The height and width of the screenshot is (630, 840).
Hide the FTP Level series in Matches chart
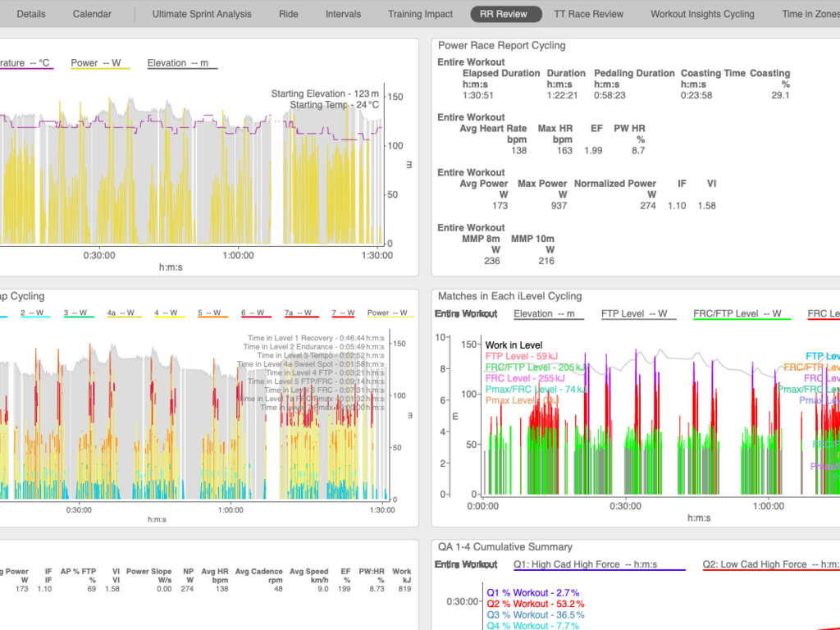click(x=635, y=313)
